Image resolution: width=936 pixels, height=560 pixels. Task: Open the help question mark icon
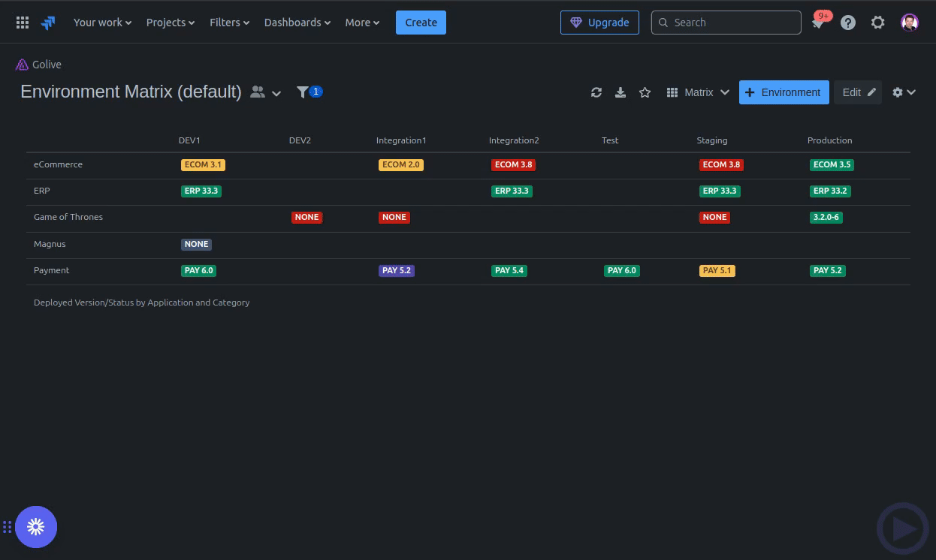[x=848, y=23]
